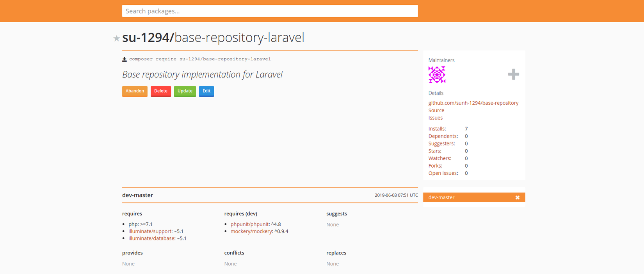Open the Forks link
644x274 pixels.
click(x=435, y=166)
